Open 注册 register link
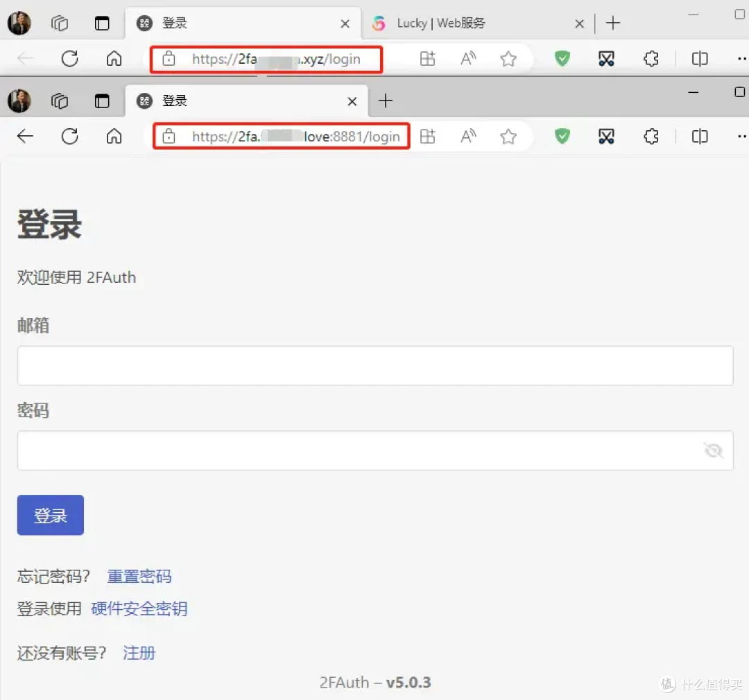Viewport: 749px width, 700px height. coord(139,653)
